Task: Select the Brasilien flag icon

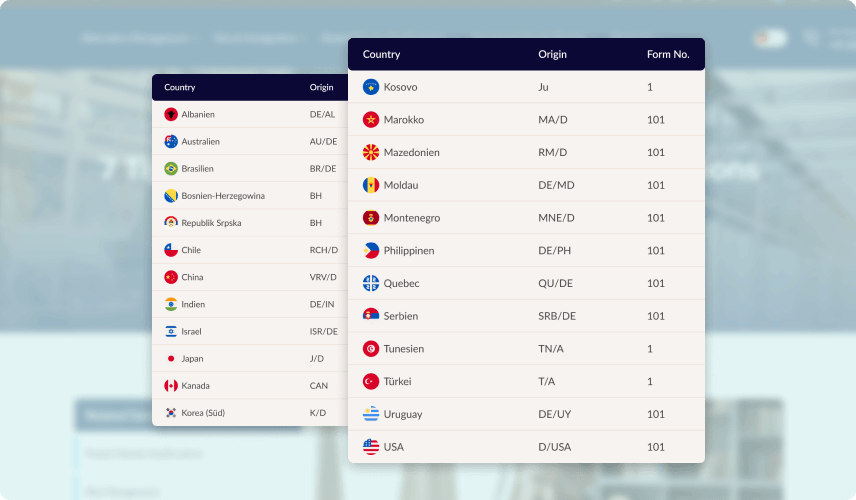Action: coord(171,169)
